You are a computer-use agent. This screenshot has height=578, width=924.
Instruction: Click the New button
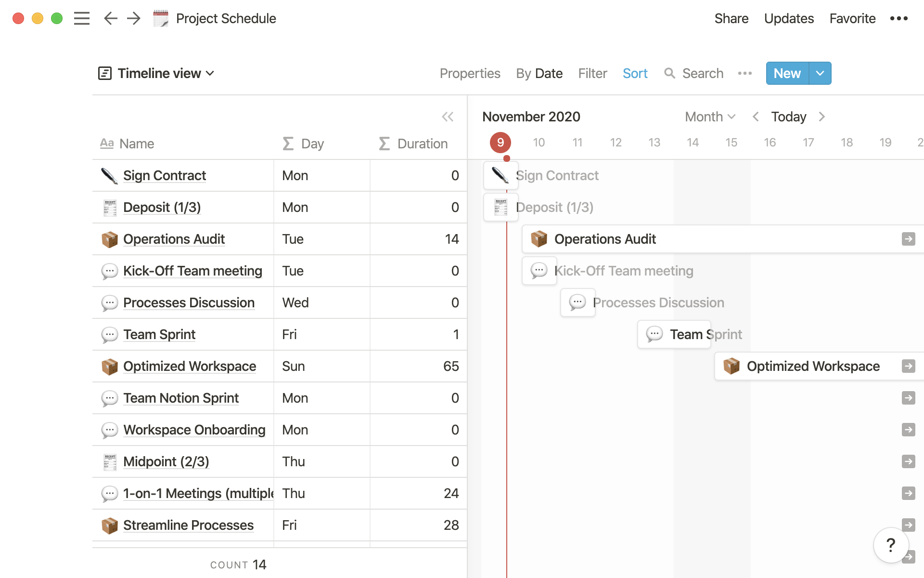[787, 73]
